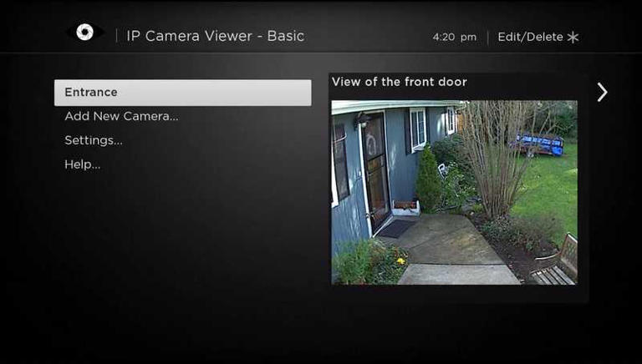Click the View of the front door caption
Screen dimensions: 642x364
[x=400, y=82]
